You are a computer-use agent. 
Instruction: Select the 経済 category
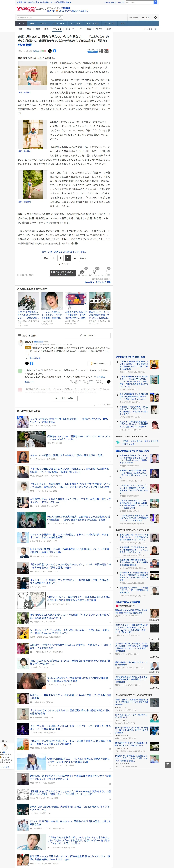pos(46,29)
